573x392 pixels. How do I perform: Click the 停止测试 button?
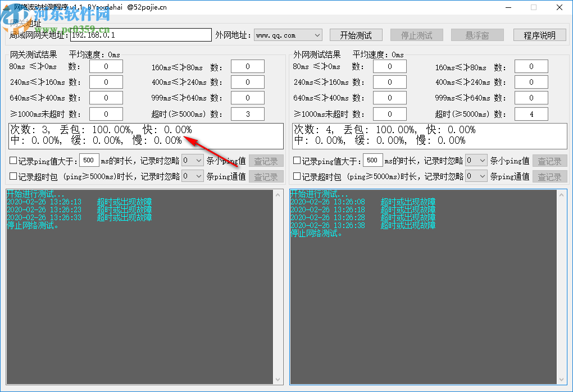tap(417, 35)
